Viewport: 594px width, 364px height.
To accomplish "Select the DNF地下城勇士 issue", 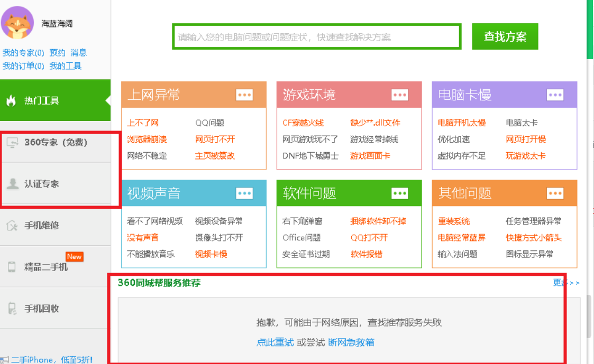I will [310, 155].
